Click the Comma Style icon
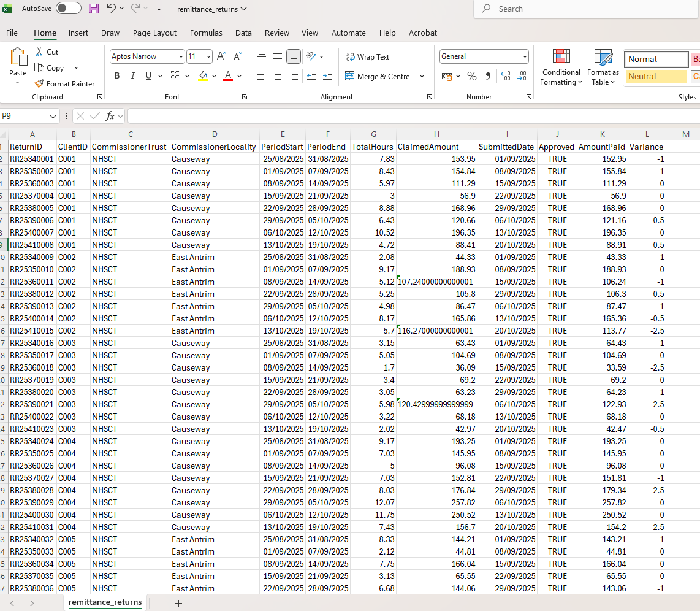700x611 pixels. (x=487, y=76)
